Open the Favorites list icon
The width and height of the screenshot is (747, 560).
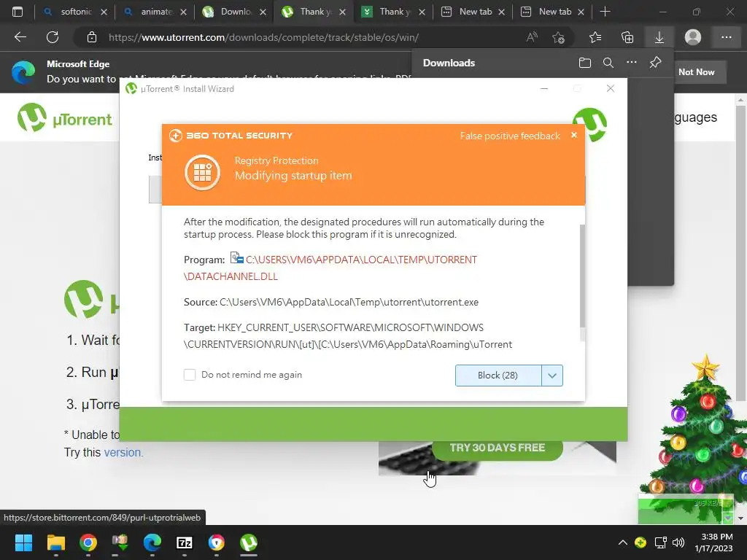click(x=595, y=37)
